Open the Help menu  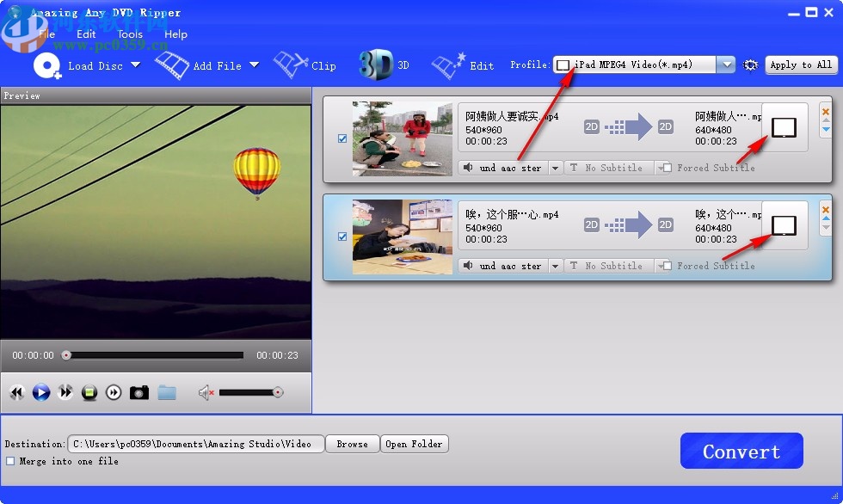coord(176,34)
